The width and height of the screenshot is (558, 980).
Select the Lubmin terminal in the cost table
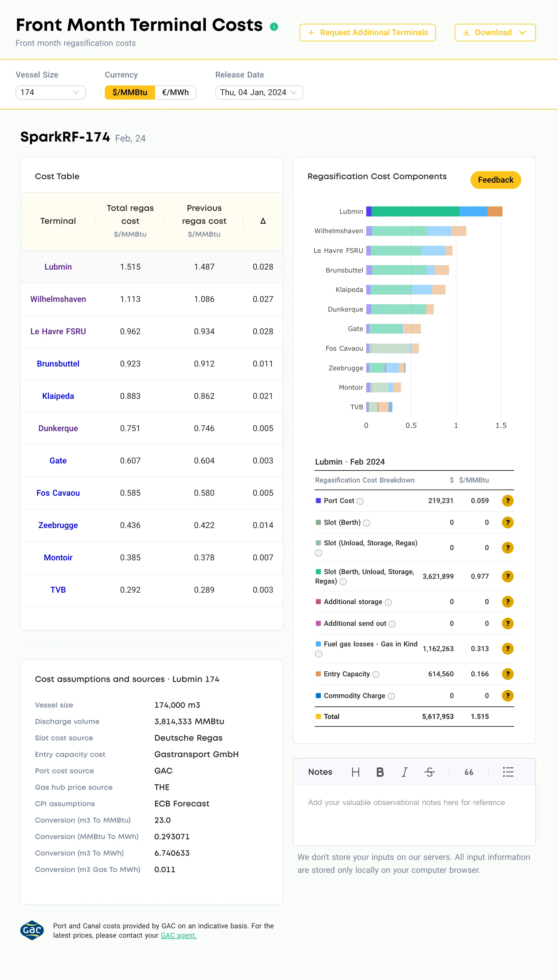(x=58, y=267)
